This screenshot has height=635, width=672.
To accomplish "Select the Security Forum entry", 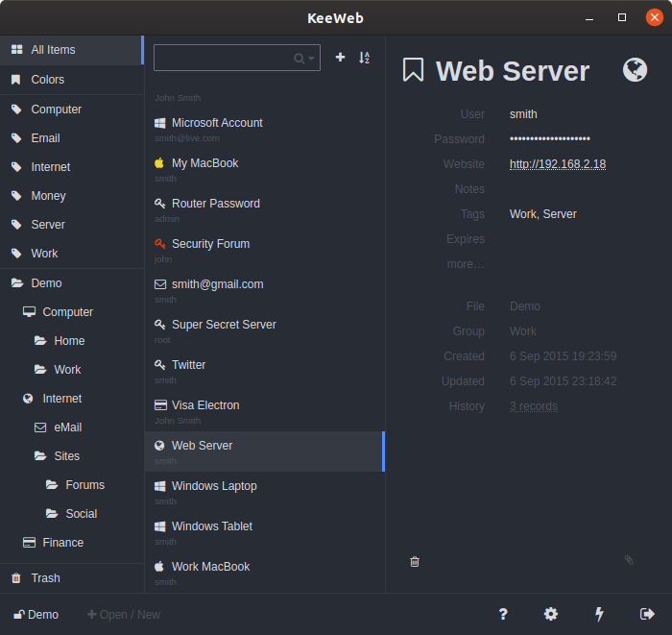I will tap(264, 250).
